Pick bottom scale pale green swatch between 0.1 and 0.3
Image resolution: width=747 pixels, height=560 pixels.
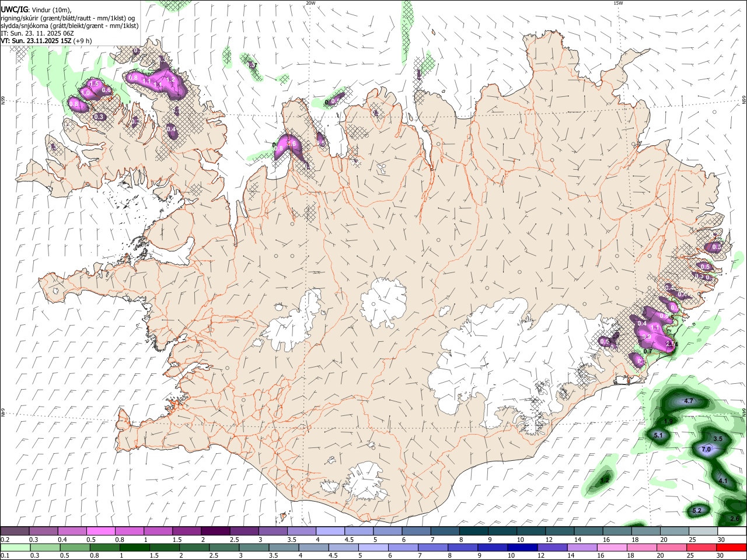click(16, 548)
